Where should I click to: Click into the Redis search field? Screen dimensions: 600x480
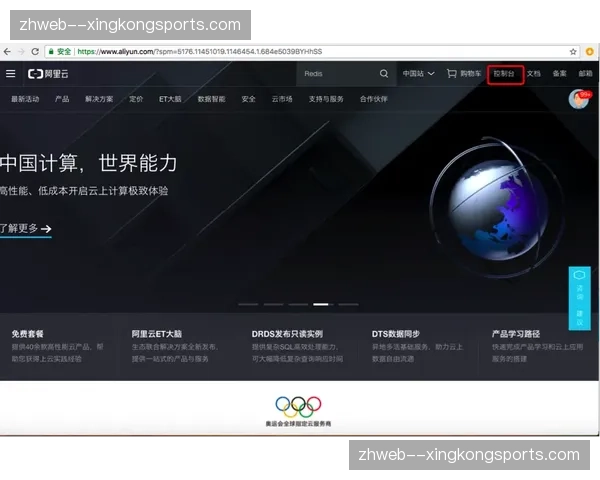coord(339,73)
